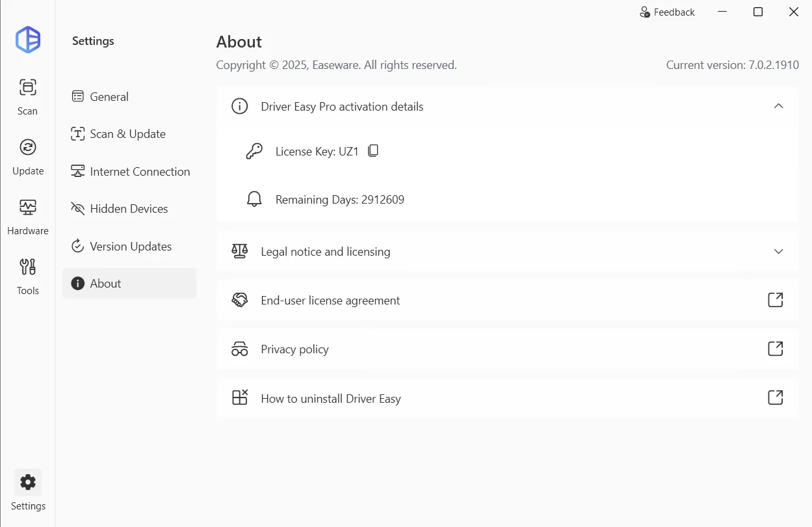Select the About settings tab
This screenshot has width=812, height=527.
coord(129,284)
